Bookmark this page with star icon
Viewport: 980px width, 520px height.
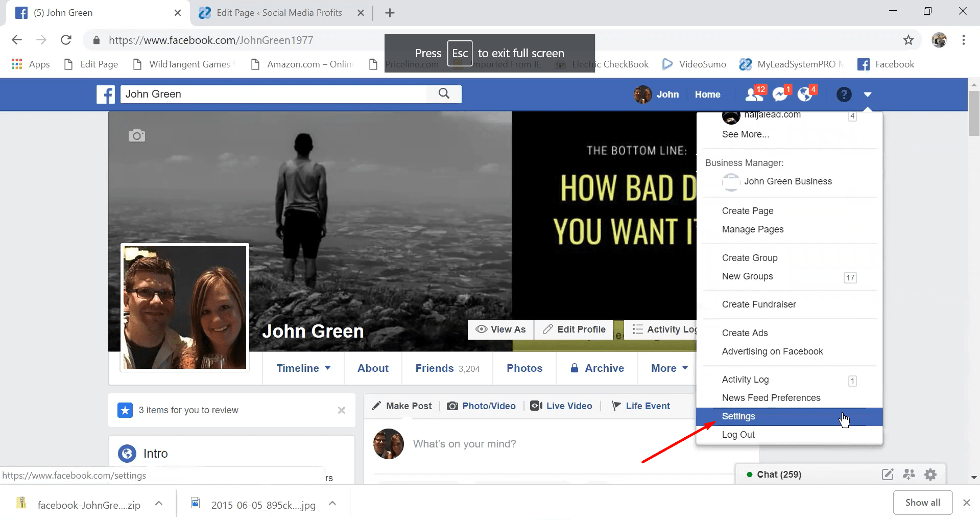coord(908,40)
